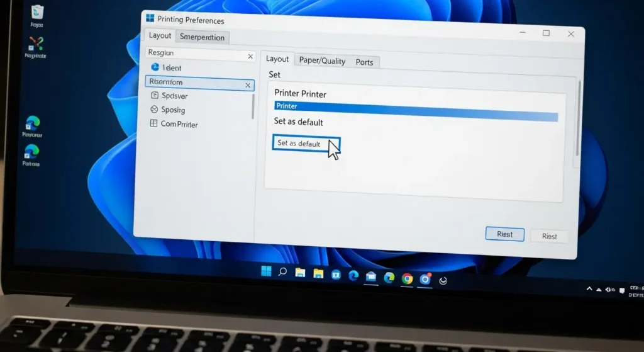Click the Set as default button
Viewport: 644px width, 352px height.
(306, 144)
